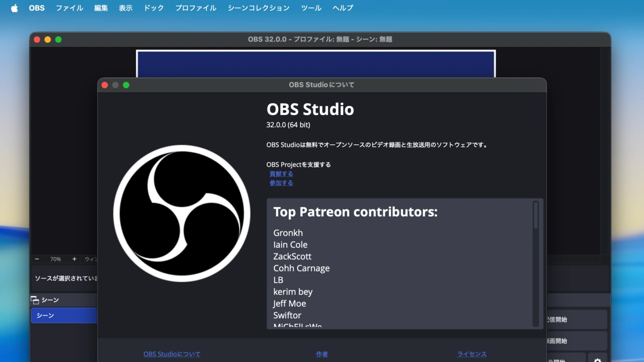Open the プロファイル menu

pos(195,8)
